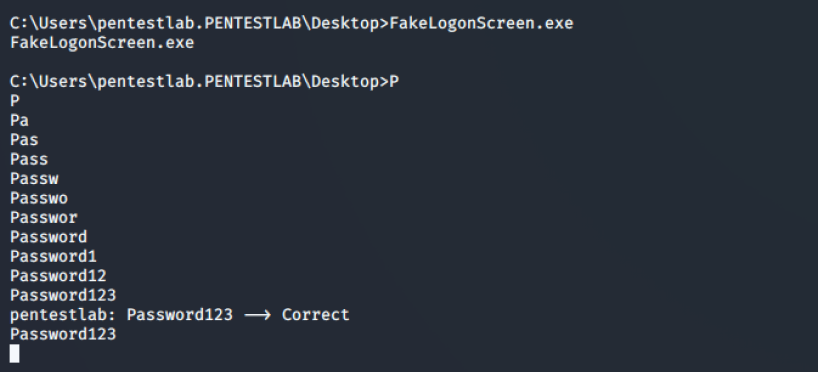Screen dimensions: 818x372
Task: Click the line reading Passwo
Action: pos(39,198)
